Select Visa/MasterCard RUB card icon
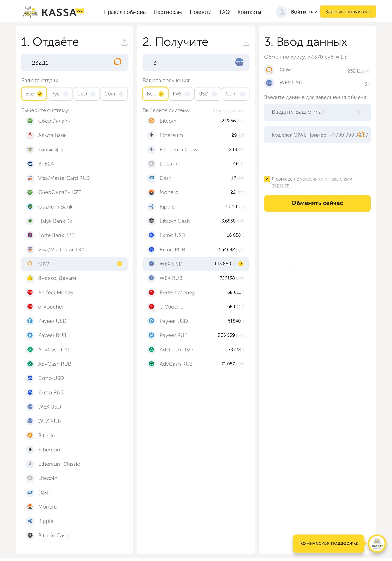The image size is (392, 561). click(x=30, y=178)
